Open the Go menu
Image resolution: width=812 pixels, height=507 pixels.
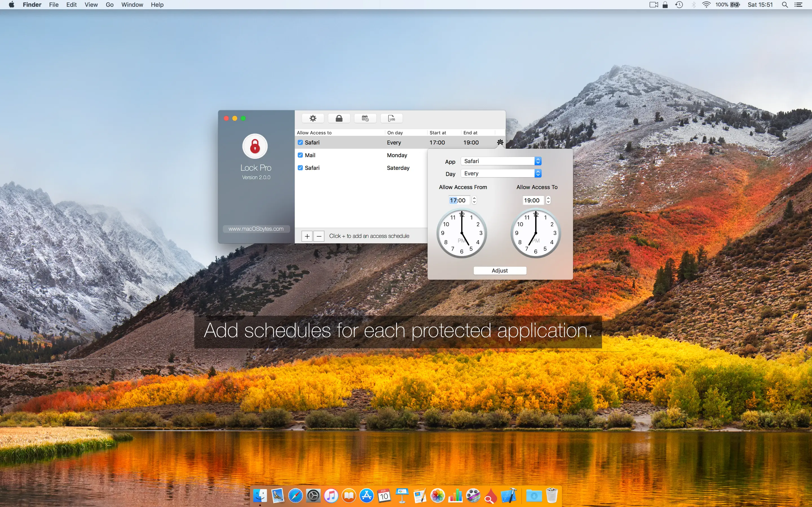[x=109, y=5]
